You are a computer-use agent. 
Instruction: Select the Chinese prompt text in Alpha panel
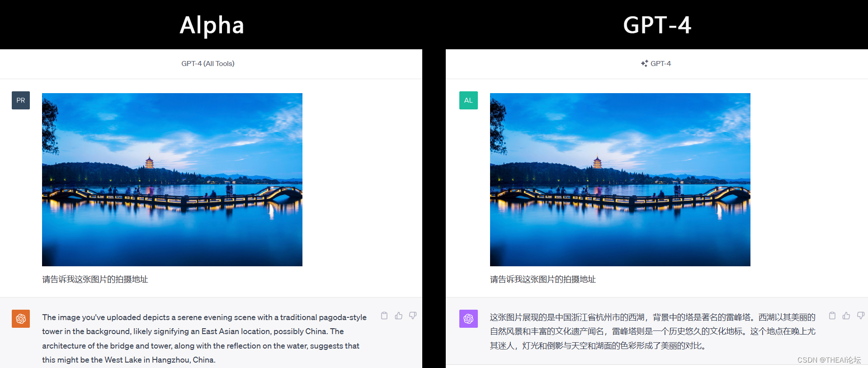tap(95, 279)
